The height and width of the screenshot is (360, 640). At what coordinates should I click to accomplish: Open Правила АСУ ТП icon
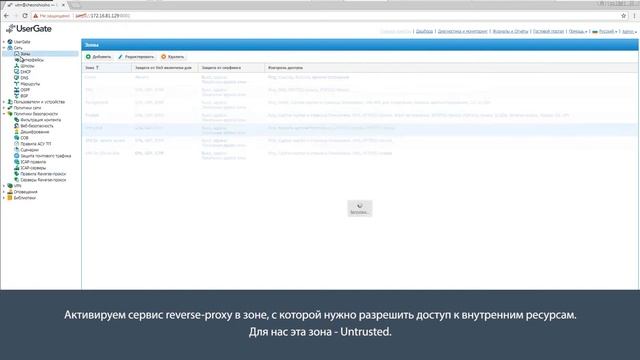click(x=17, y=144)
